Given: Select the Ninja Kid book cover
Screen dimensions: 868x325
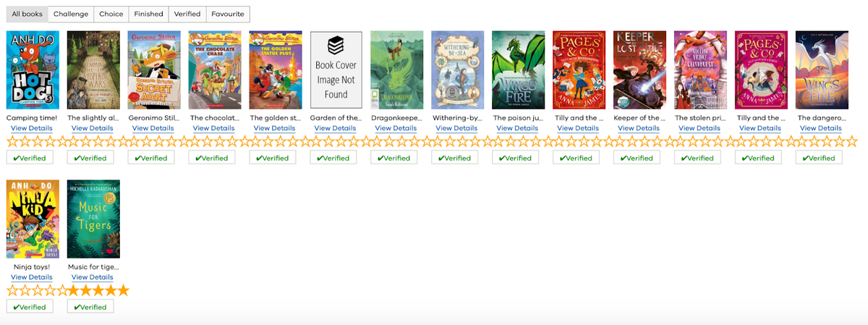Looking at the screenshot, I should pos(33,219).
